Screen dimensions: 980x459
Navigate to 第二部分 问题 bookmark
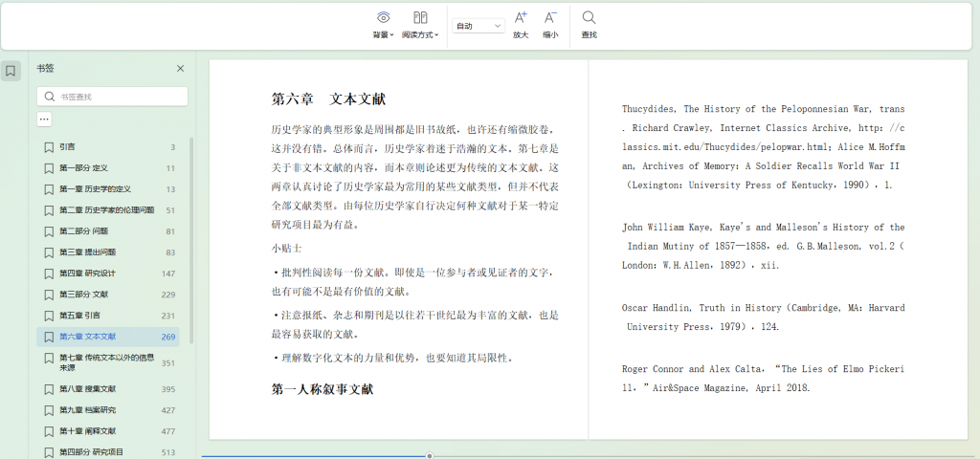point(107,231)
